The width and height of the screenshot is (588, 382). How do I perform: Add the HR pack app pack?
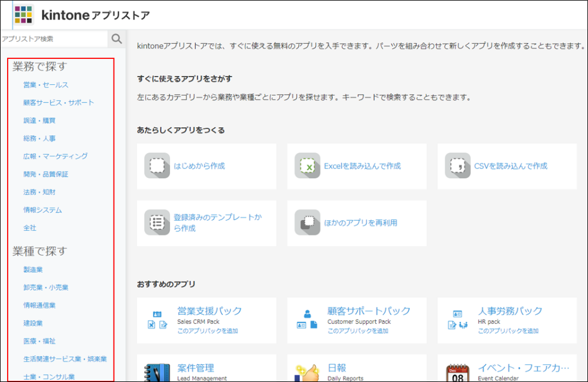pyautogui.click(x=508, y=331)
